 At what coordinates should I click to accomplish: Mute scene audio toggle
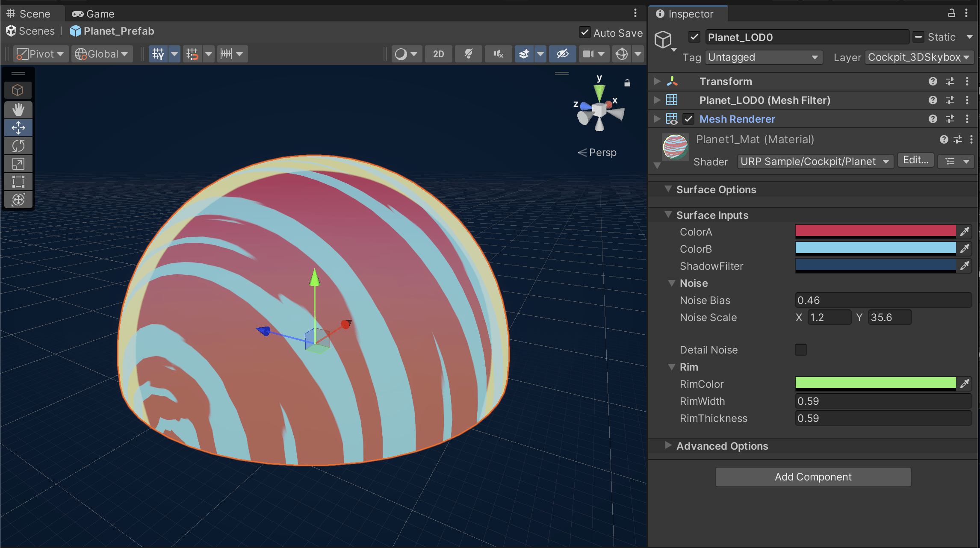[x=498, y=54]
